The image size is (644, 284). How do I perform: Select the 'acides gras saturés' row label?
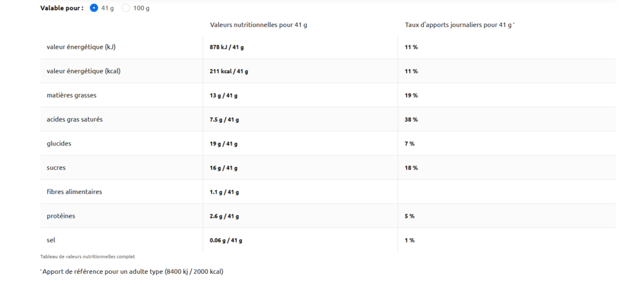pos(75,119)
